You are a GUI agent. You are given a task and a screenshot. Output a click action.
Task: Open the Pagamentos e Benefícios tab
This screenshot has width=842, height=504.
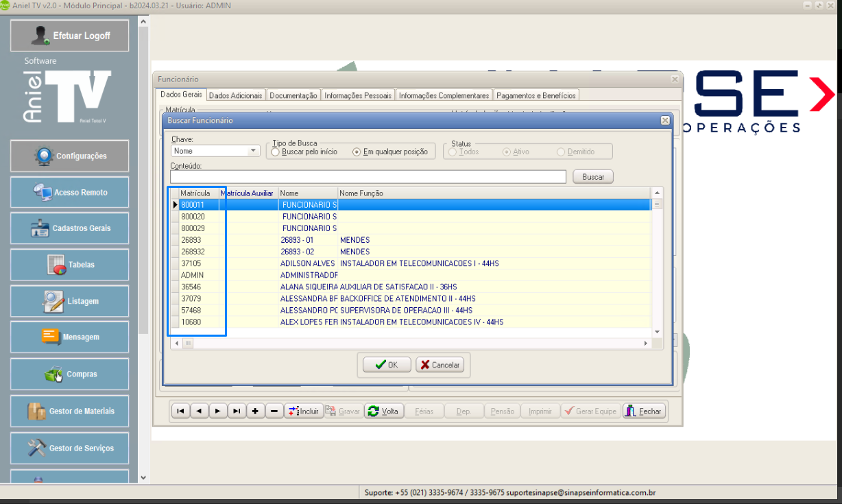click(536, 96)
